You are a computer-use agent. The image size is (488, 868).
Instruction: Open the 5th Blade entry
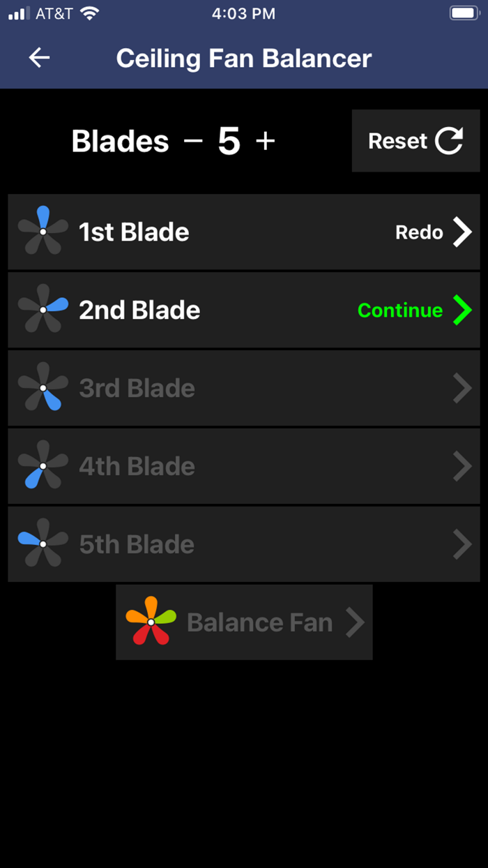click(x=244, y=544)
